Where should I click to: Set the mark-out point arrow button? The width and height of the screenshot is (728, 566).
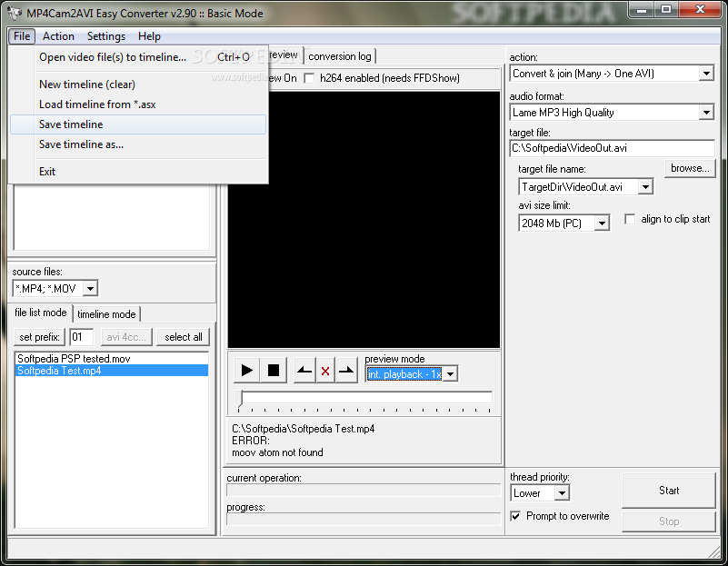click(346, 371)
